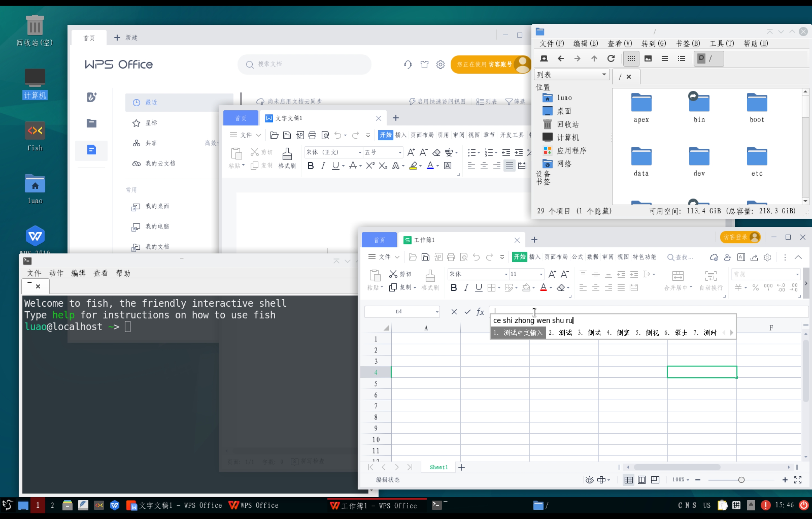Toggle italic formatting in Writer
The image size is (812, 519).
pos(323,166)
